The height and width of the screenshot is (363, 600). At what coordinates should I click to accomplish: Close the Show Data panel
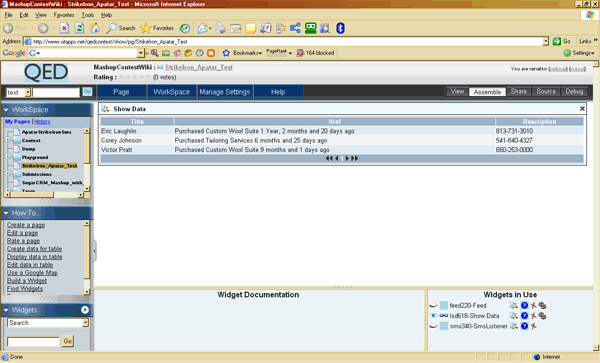point(582,109)
